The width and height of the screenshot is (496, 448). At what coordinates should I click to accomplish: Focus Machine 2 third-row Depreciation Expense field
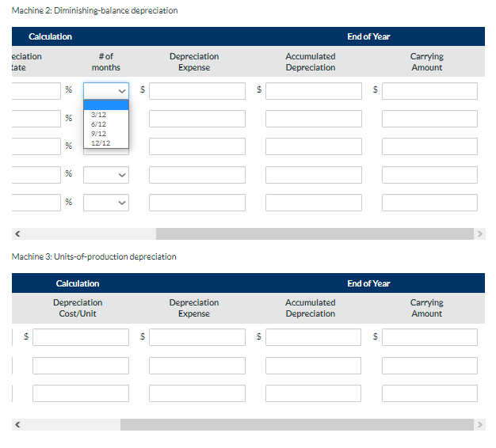(197, 146)
